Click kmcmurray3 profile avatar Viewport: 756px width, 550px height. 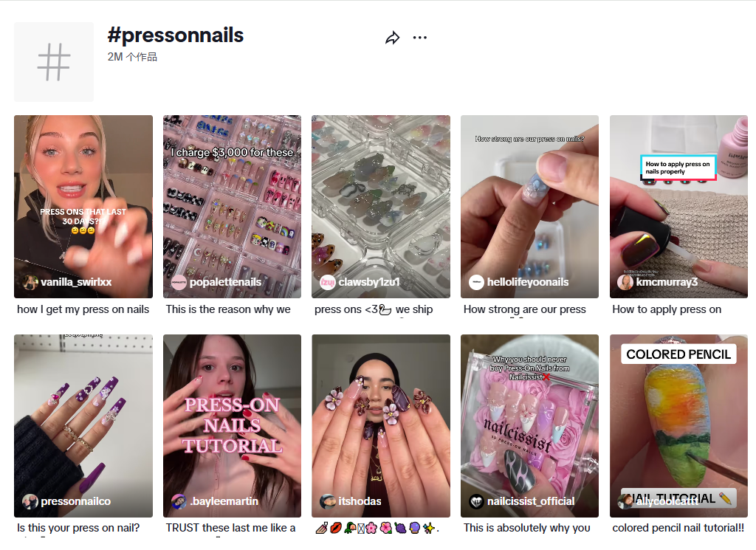coord(625,282)
